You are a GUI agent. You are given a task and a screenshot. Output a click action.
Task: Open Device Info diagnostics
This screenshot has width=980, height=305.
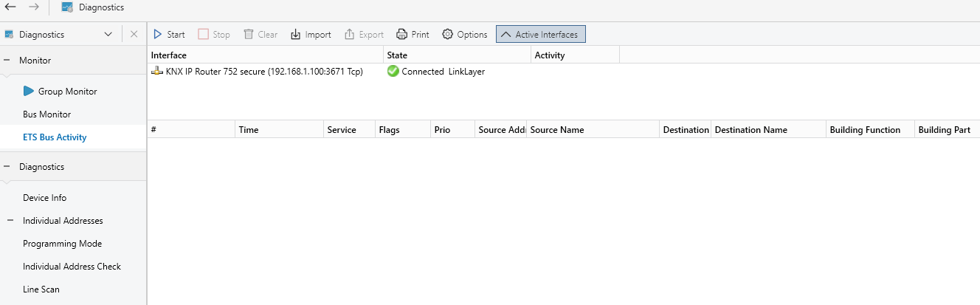click(x=45, y=198)
